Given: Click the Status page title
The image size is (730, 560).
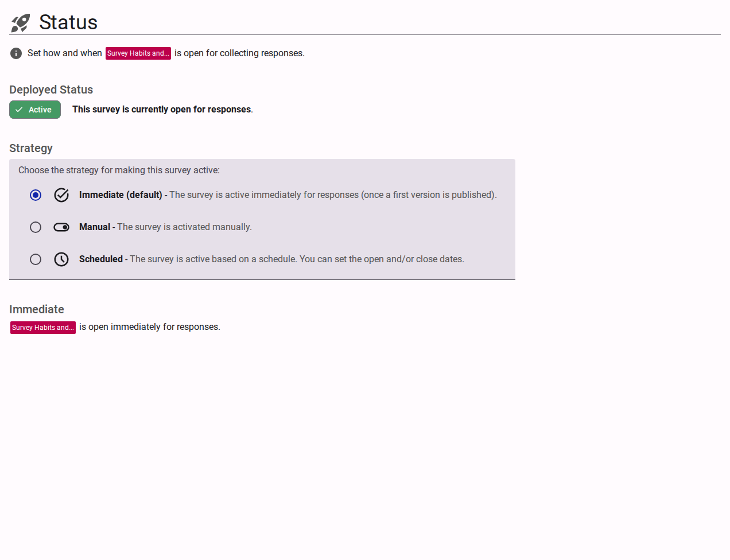Looking at the screenshot, I should pos(68,22).
